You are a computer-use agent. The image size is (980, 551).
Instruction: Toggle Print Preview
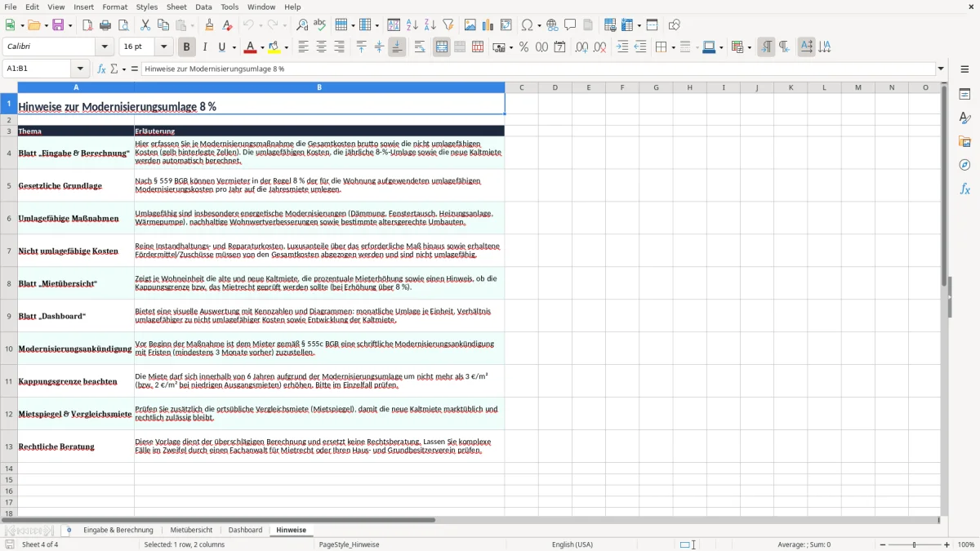[x=123, y=25]
